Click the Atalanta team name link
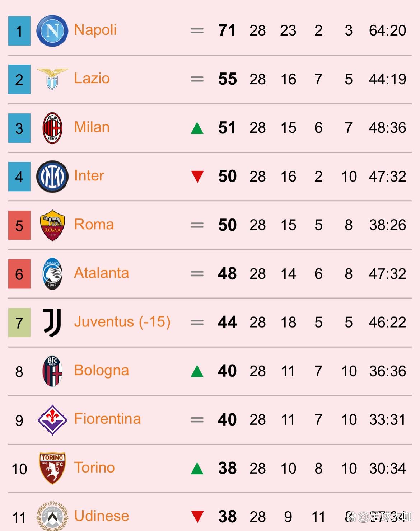Viewport: 420px width, 531px height. pyautogui.click(x=101, y=273)
